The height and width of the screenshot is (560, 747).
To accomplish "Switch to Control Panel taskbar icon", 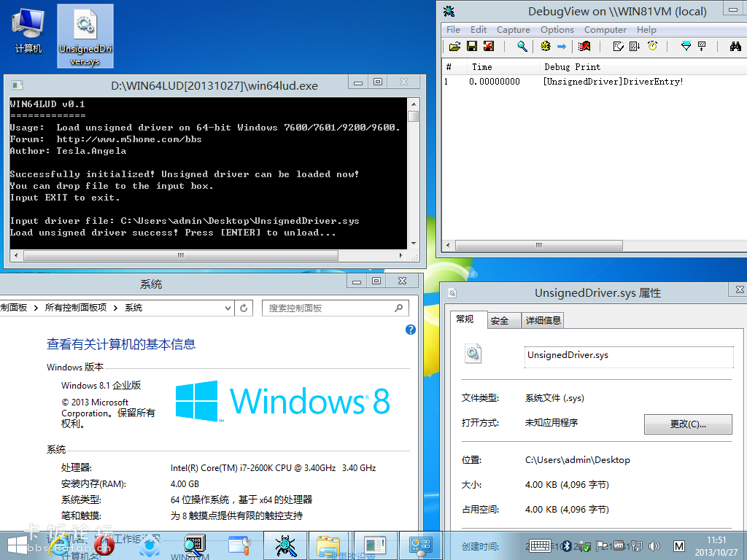I will click(x=420, y=545).
